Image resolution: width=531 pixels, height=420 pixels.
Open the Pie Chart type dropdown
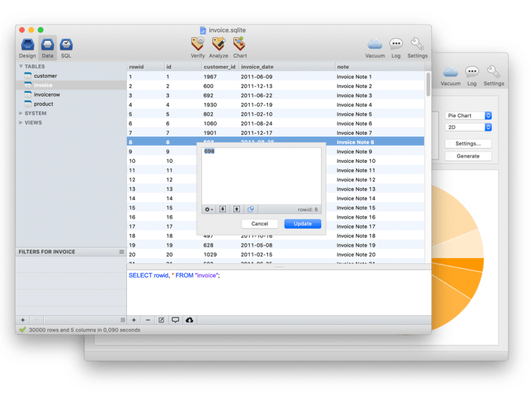click(x=468, y=116)
